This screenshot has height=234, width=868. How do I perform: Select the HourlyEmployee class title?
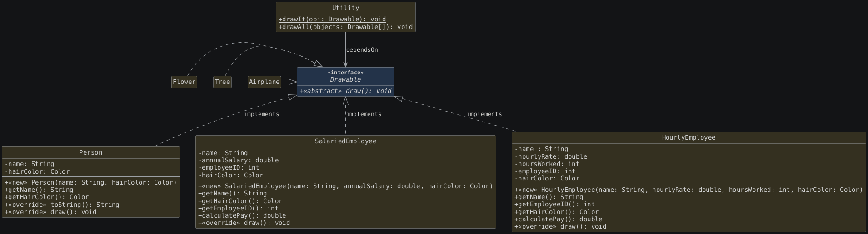tap(688, 138)
